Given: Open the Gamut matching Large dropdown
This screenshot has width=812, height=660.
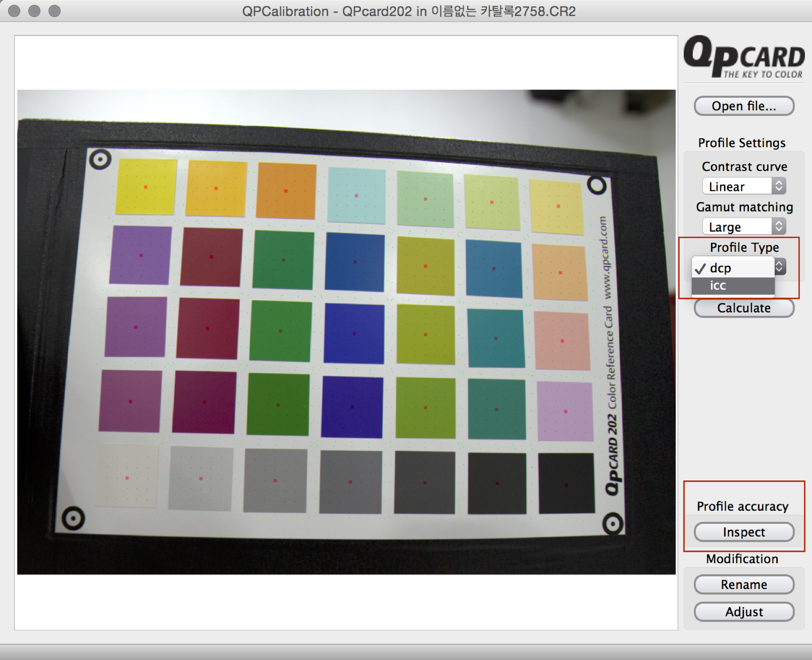Looking at the screenshot, I should (x=743, y=227).
